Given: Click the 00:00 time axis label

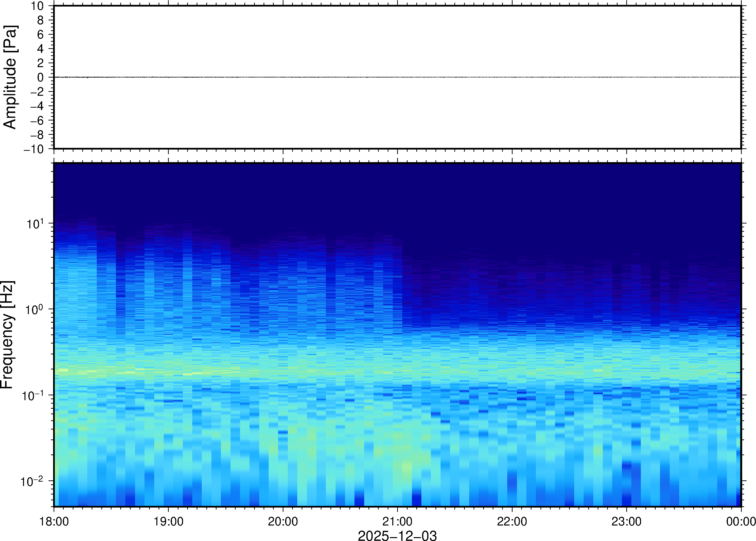Looking at the screenshot, I should [x=741, y=521].
